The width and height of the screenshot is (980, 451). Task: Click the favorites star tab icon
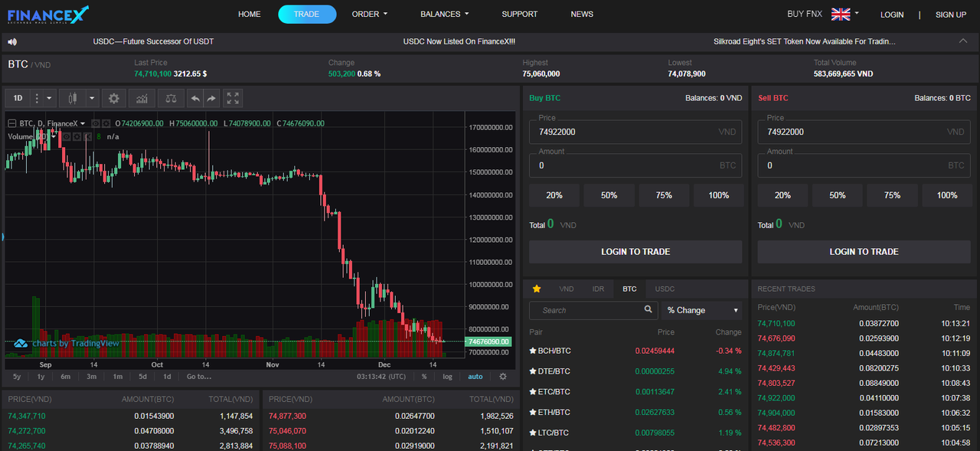tap(537, 289)
